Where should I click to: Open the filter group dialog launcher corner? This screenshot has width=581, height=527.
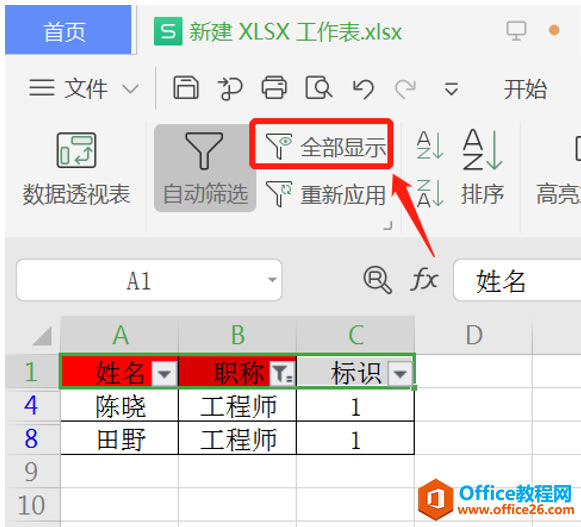click(x=388, y=225)
